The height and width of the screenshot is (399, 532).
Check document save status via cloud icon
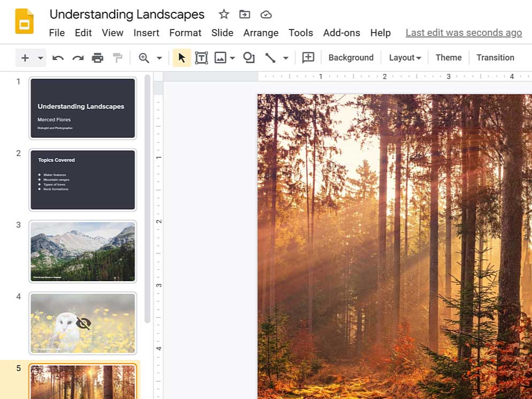coord(266,14)
